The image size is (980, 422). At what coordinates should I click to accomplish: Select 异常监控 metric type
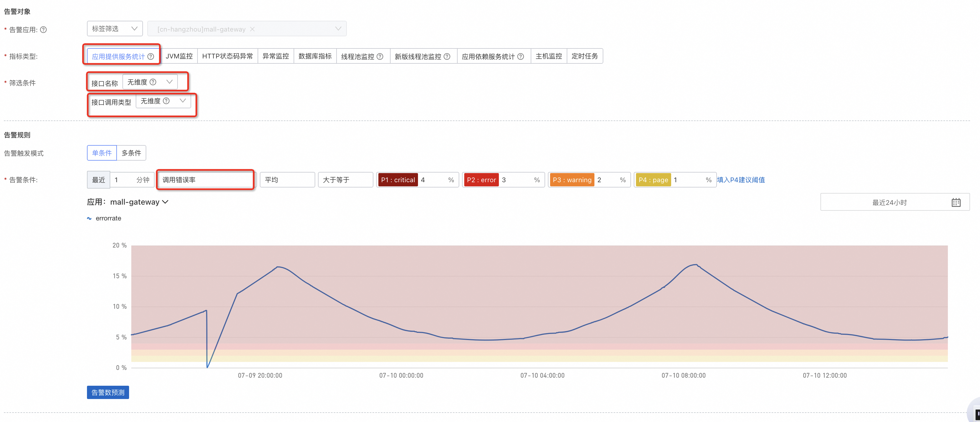[x=276, y=56]
